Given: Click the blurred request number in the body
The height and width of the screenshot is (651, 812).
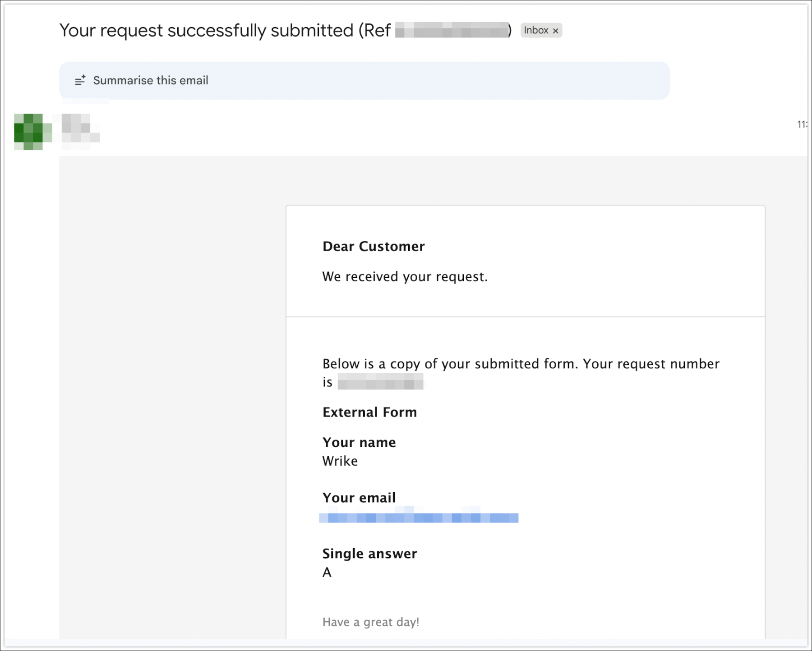Looking at the screenshot, I should (380, 383).
